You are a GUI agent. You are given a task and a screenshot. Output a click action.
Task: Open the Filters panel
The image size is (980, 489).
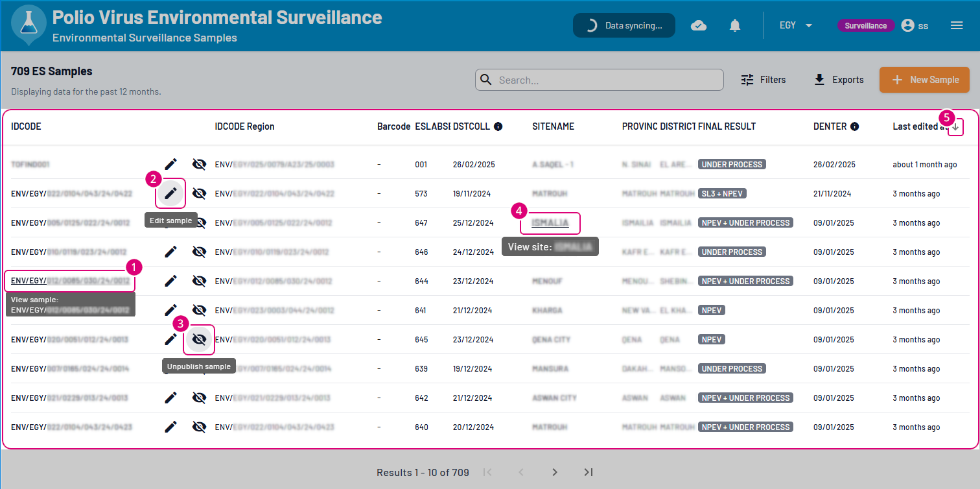[764, 80]
